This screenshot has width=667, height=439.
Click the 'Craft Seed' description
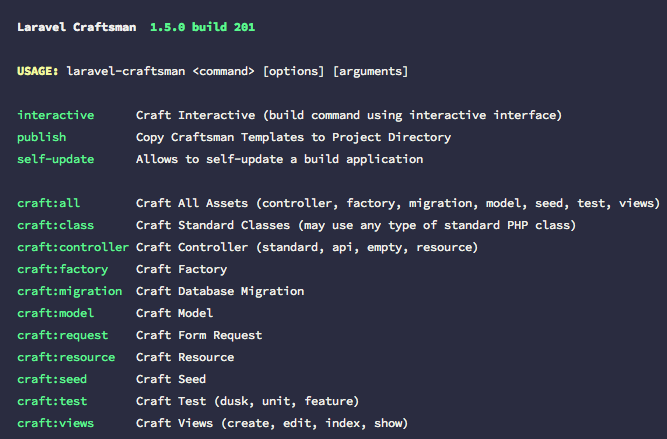(171, 379)
